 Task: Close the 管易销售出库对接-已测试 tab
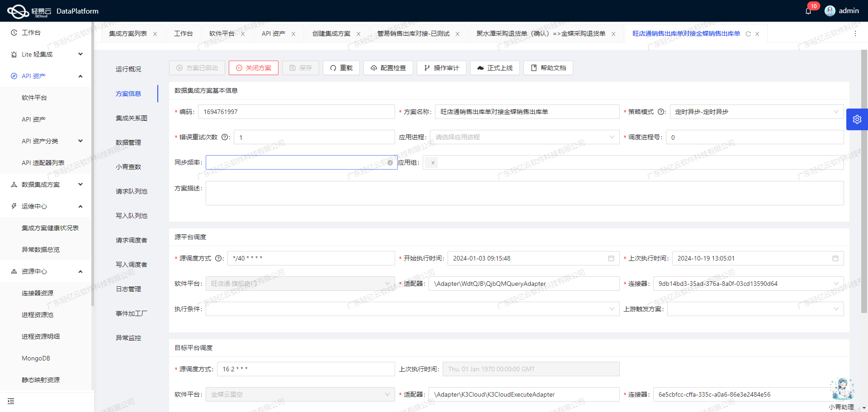pyautogui.click(x=458, y=34)
